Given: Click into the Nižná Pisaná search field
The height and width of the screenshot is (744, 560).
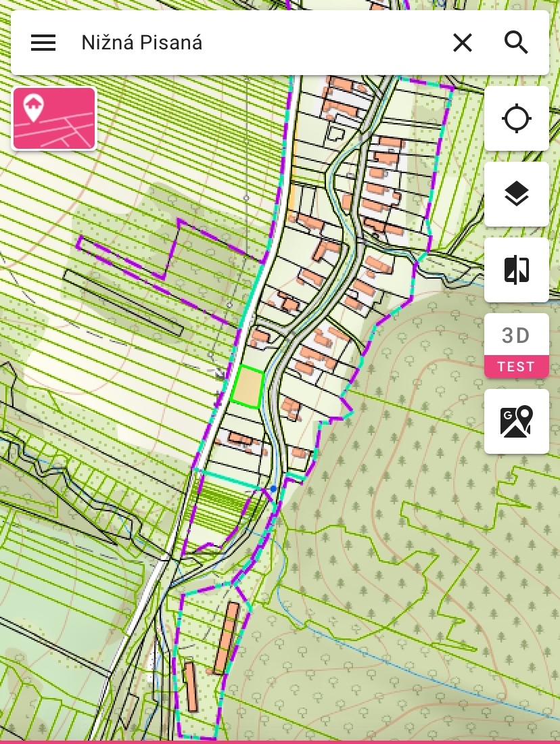Looking at the screenshot, I should 256,43.
